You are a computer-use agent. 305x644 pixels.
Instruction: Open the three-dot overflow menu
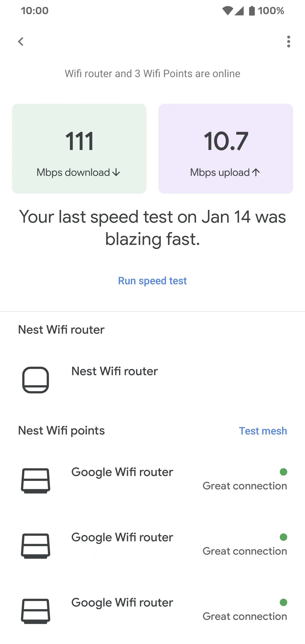(288, 42)
